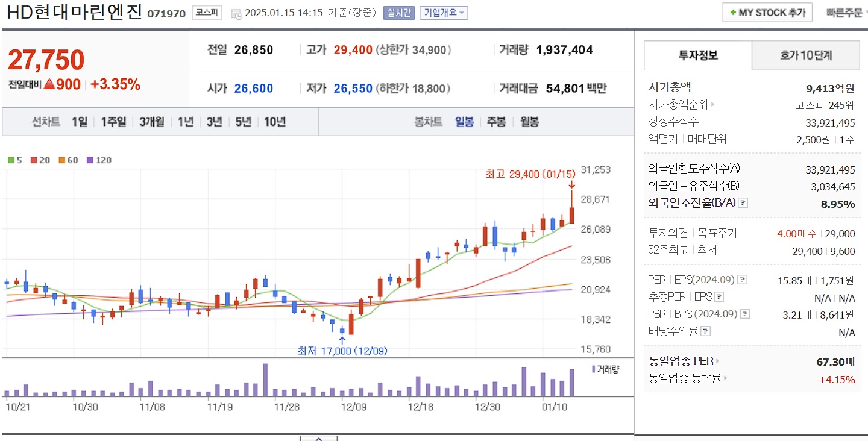Click the +3.35% change value
The height and width of the screenshot is (441, 868).
[115, 84]
